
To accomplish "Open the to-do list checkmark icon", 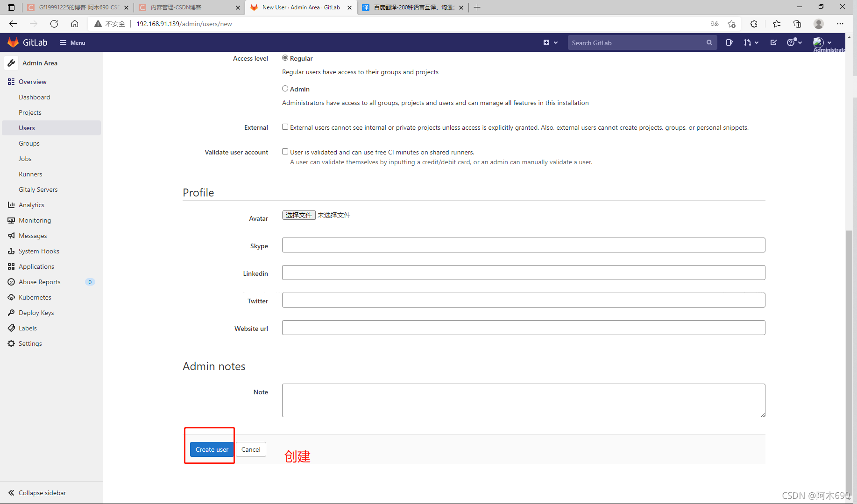I will [773, 42].
